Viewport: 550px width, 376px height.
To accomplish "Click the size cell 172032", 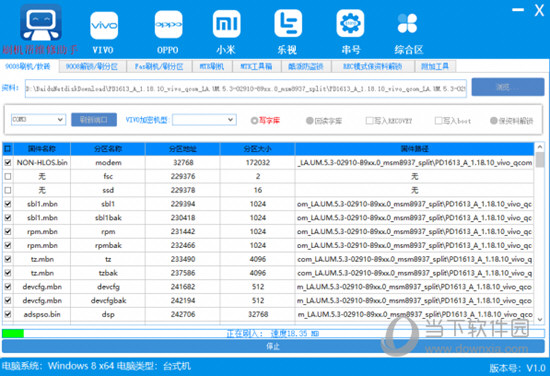I will pos(257,162).
